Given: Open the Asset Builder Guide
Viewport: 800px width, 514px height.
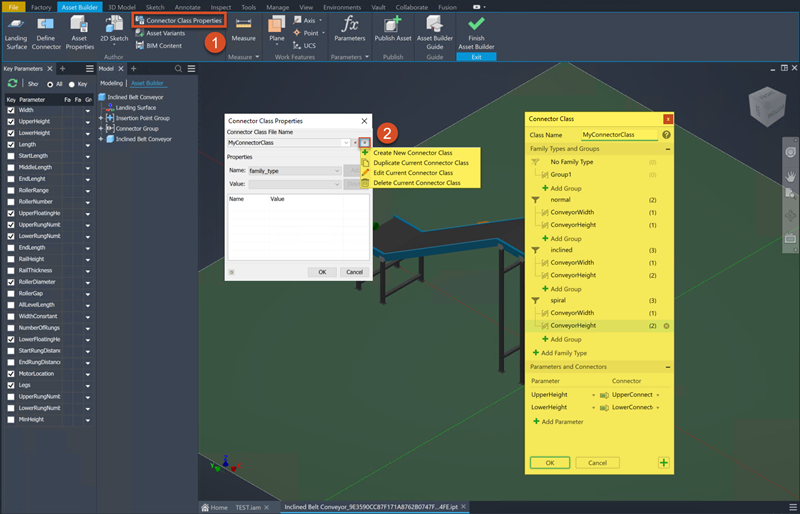Looking at the screenshot, I should coord(435,33).
